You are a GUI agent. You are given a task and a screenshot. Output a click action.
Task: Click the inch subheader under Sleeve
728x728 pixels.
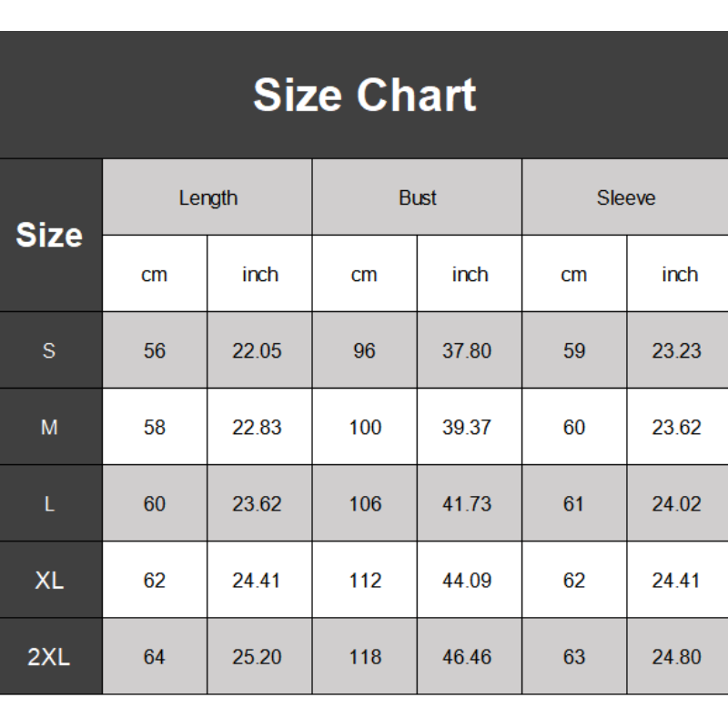click(679, 275)
